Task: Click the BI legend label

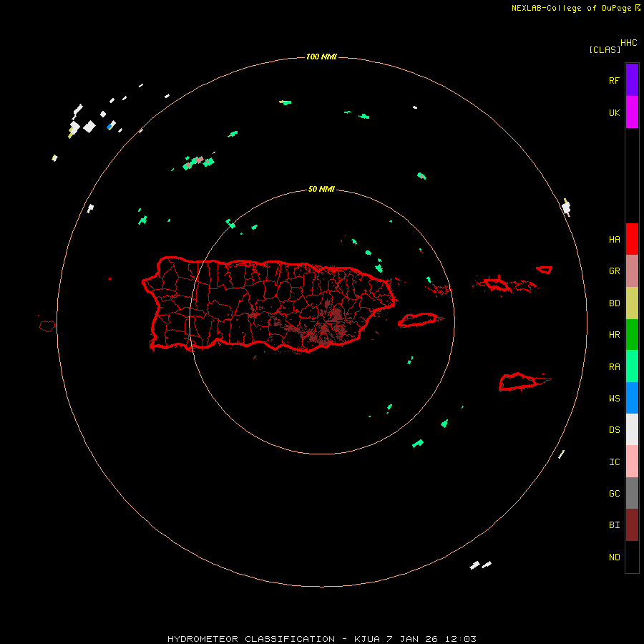Action: pos(614,525)
